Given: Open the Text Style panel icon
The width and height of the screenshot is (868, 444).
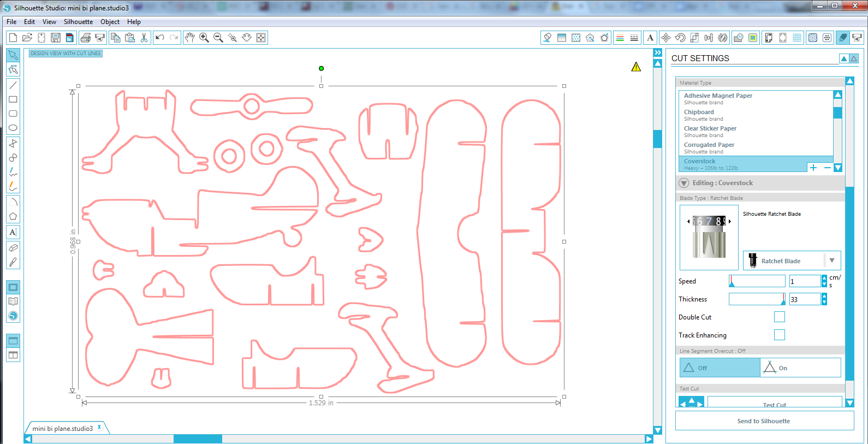Looking at the screenshot, I should (x=650, y=38).
